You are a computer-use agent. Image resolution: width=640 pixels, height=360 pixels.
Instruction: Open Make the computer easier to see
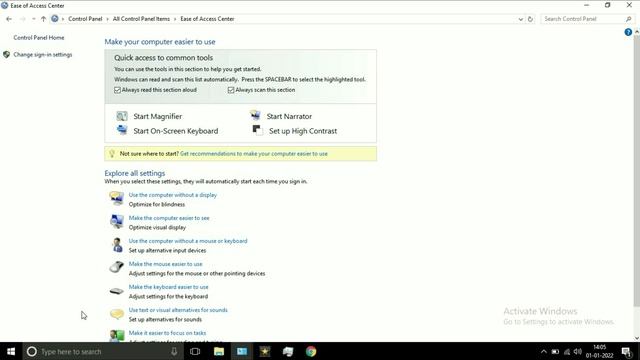point(169,218)
